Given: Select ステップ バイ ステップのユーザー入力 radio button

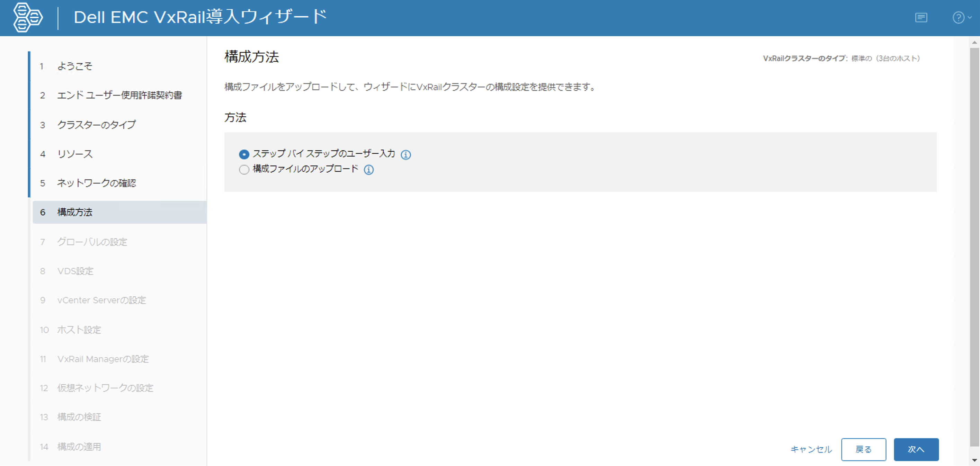Looking at the screenshot, I should [x=244, y=154].
